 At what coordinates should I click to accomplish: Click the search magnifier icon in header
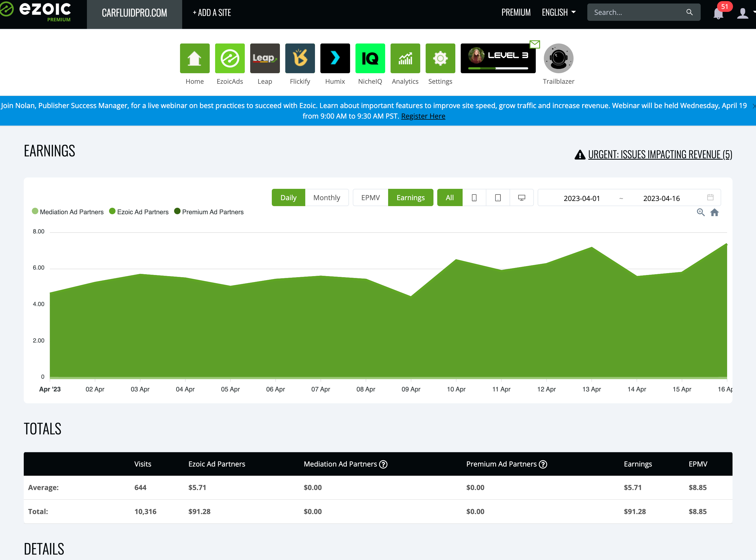(689, 12)
